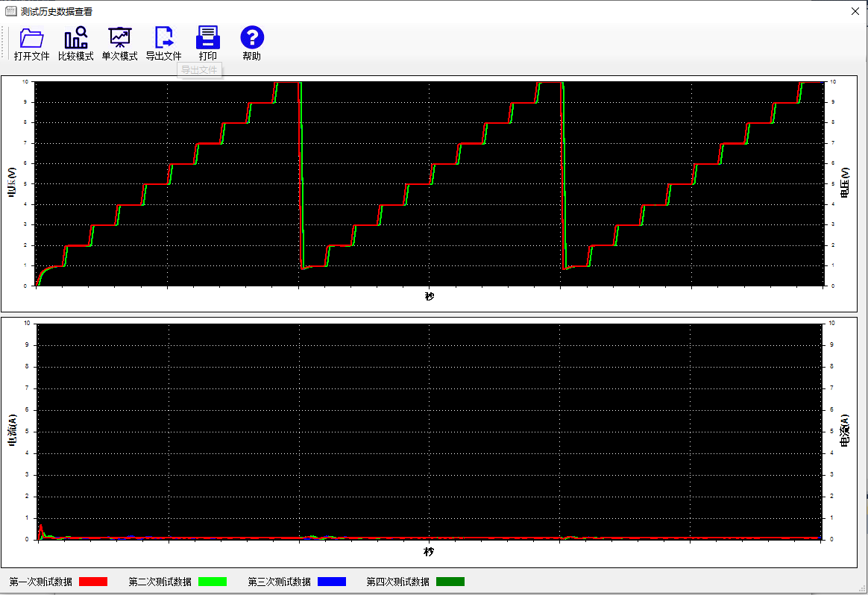Click the 打开文件 folder icon
The height and width of the screenshot is (595, 868).
[31, 38]
